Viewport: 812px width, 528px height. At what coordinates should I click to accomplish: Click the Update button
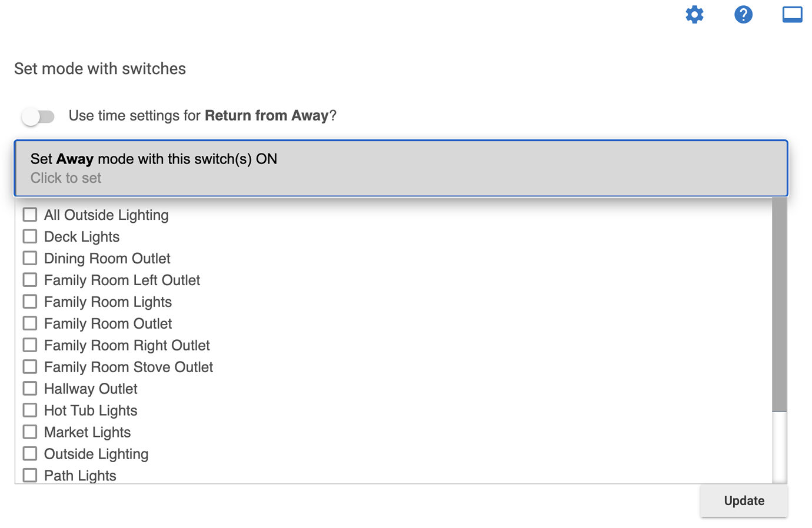(744, 501)
